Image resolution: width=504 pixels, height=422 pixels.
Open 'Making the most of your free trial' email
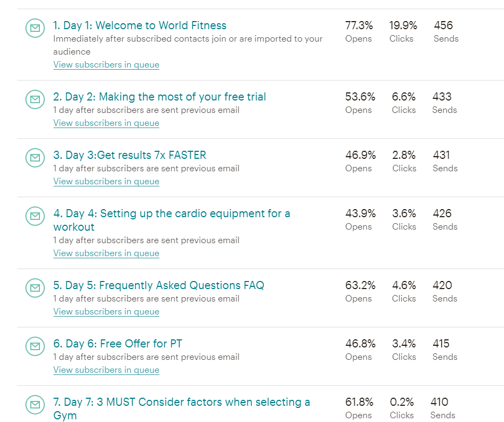pos(159,97)
